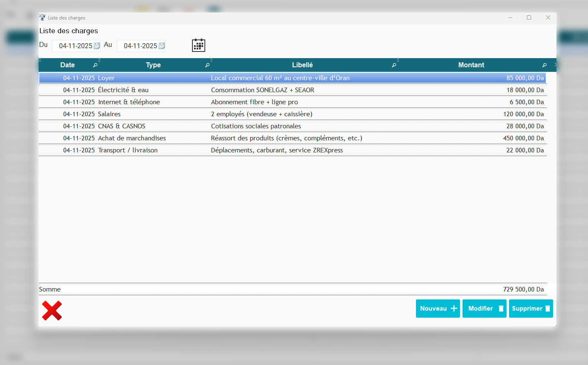This screenshot has width=588, height=365.
Task: Sort by the Montant column header
Action: 471,65
